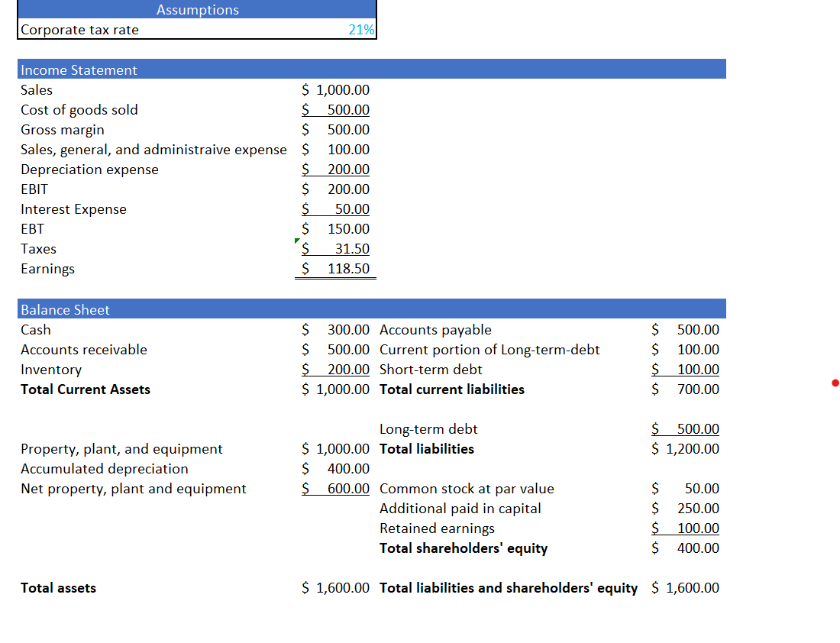Click the Total Current Assets figure
The width and height of the screenshot is (840, 643).
(x=336, y=389)
